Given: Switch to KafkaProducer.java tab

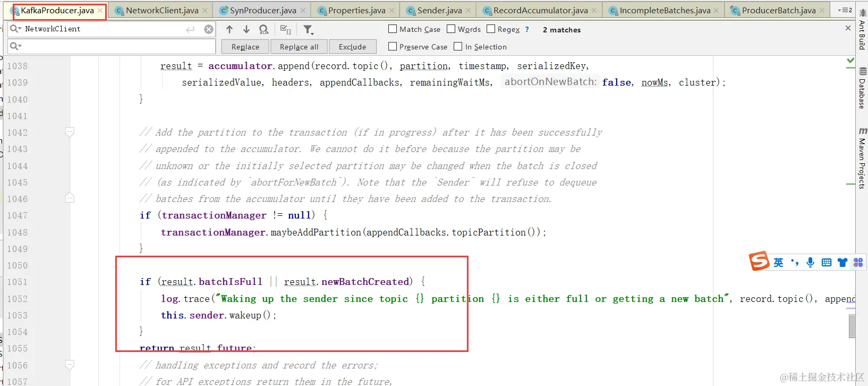Looking at the screenshot, I should 57,11.
